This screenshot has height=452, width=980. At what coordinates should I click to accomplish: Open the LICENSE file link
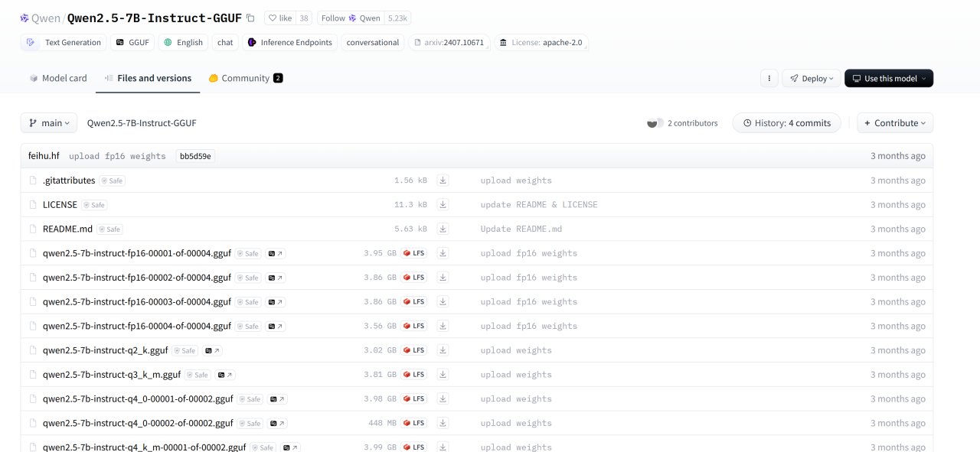(x=60, y=205)
